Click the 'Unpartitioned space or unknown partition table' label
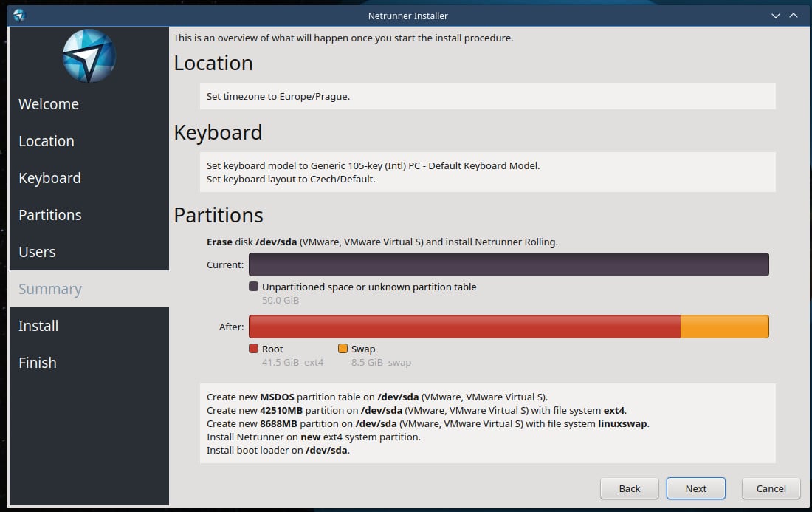 click(368, 287)
